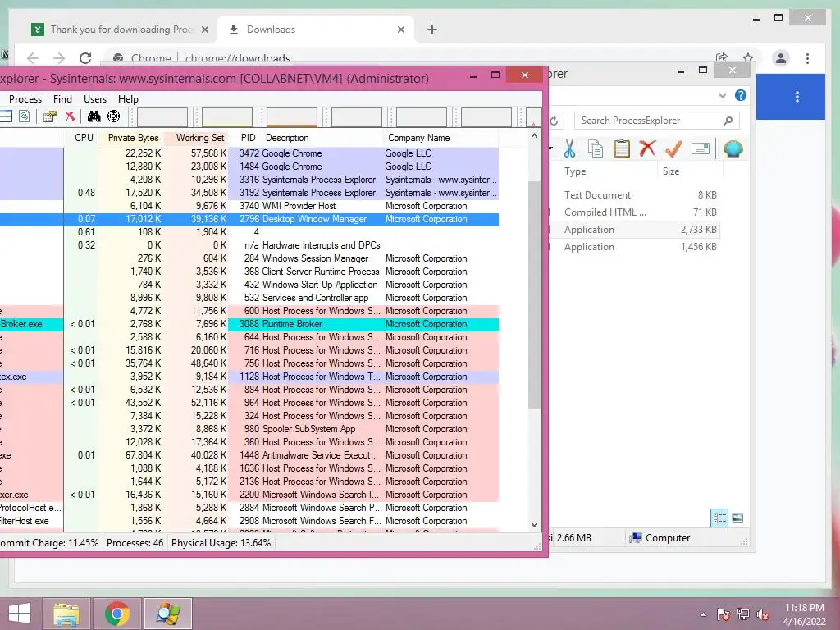The width and height of the screenshot is (840, 630).
Task: Click the scissors Cut icon in File Explorer
Action: (x=569, y=148)
